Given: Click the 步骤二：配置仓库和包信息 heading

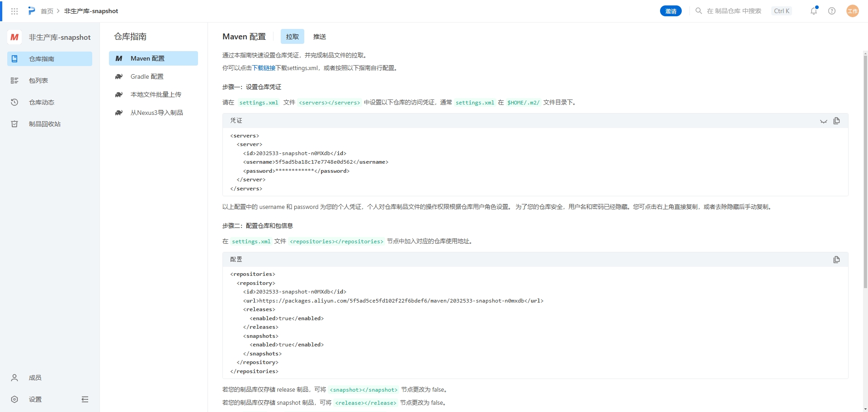Looking at the screenshot, I should (258, 226).
